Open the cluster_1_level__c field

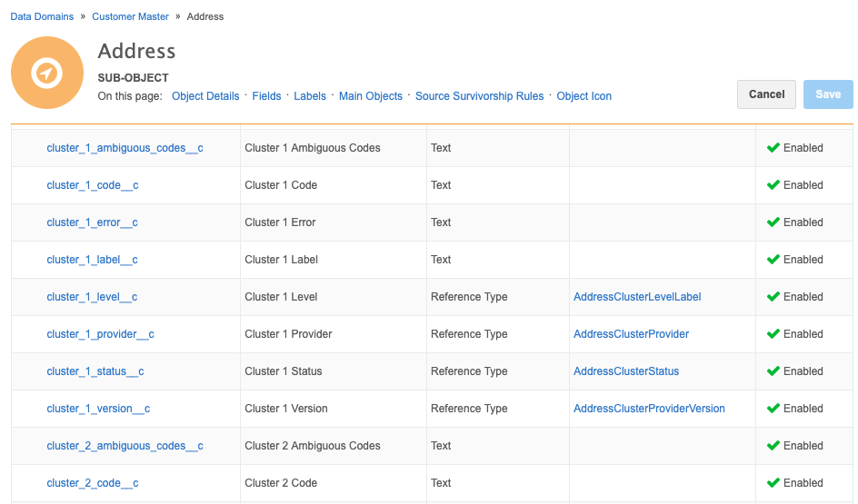click(92, 297)
